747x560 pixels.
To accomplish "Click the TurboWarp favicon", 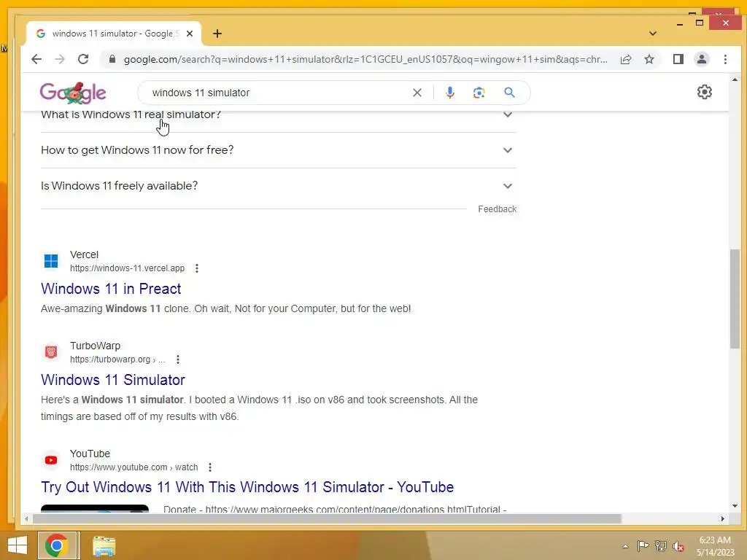I will 51,352.
